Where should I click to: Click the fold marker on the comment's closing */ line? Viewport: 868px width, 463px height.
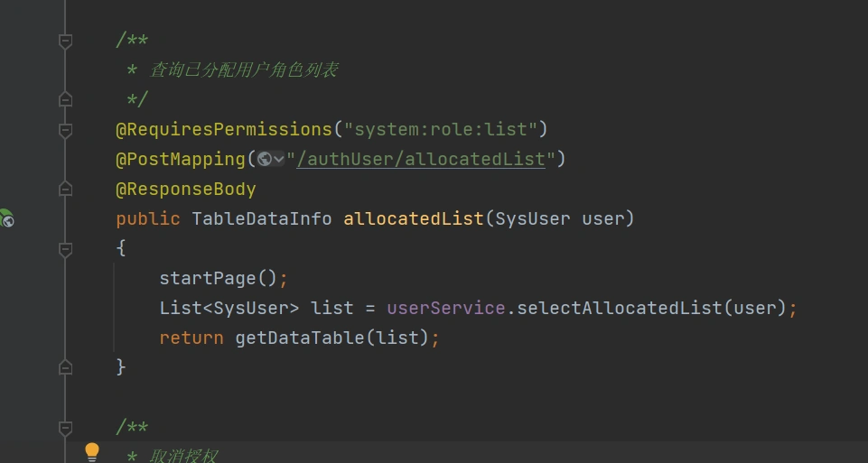pos(65,99)
